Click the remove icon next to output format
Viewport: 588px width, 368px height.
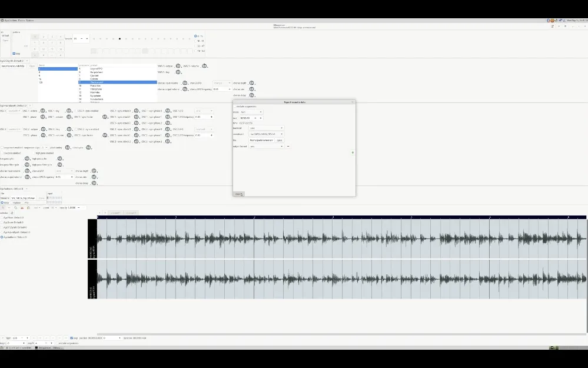[288, 147]
